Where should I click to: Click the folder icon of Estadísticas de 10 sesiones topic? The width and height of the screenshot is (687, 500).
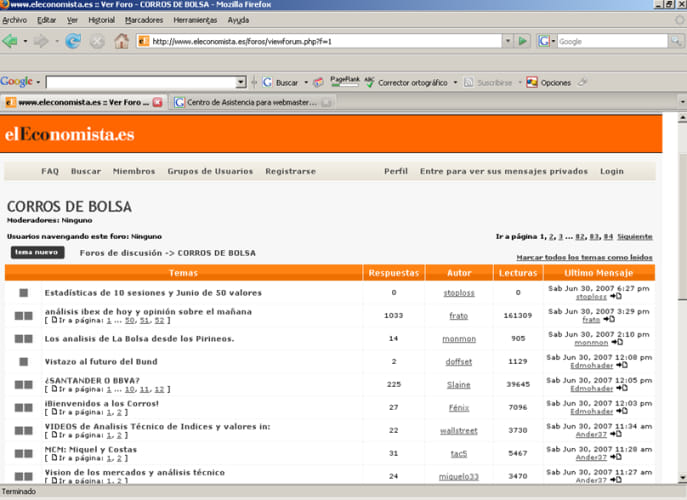24,293
